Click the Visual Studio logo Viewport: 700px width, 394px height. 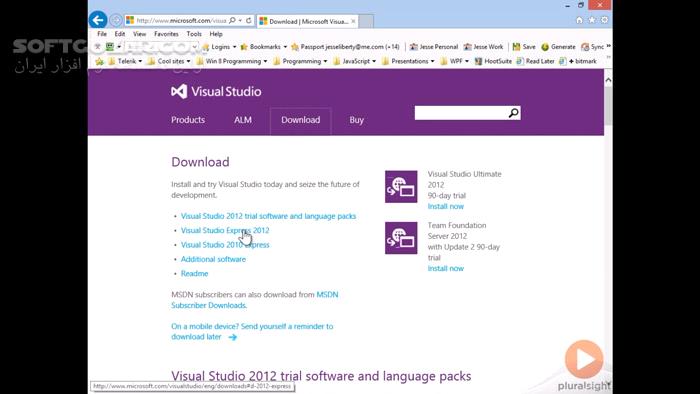coord(216,91)
